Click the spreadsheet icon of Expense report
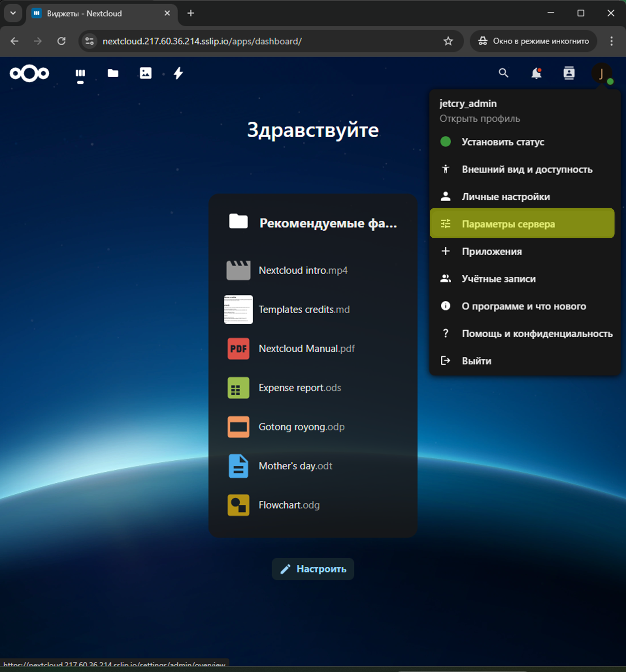 click(238, 388)
